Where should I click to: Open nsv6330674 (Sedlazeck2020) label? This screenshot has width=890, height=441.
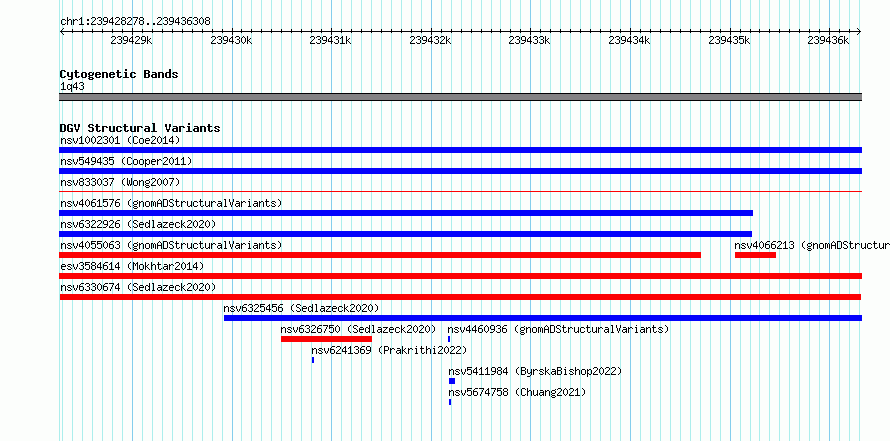click(x=138, y=287)
